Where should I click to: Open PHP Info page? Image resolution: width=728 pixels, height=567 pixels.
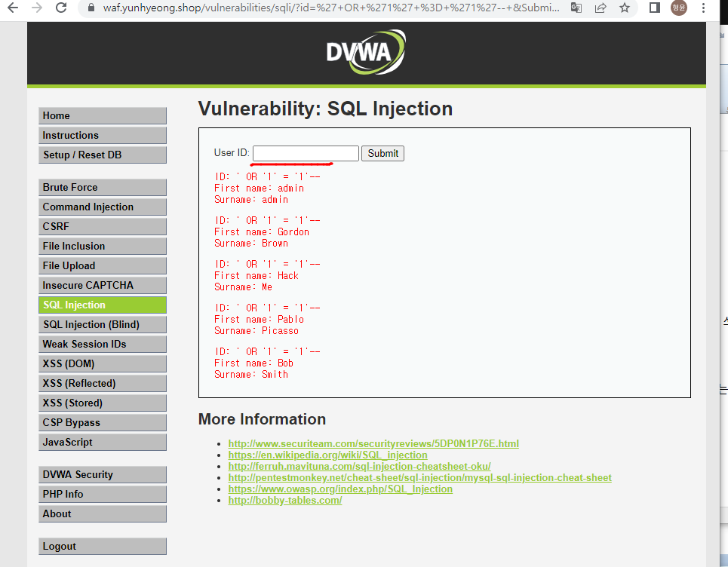103,494
